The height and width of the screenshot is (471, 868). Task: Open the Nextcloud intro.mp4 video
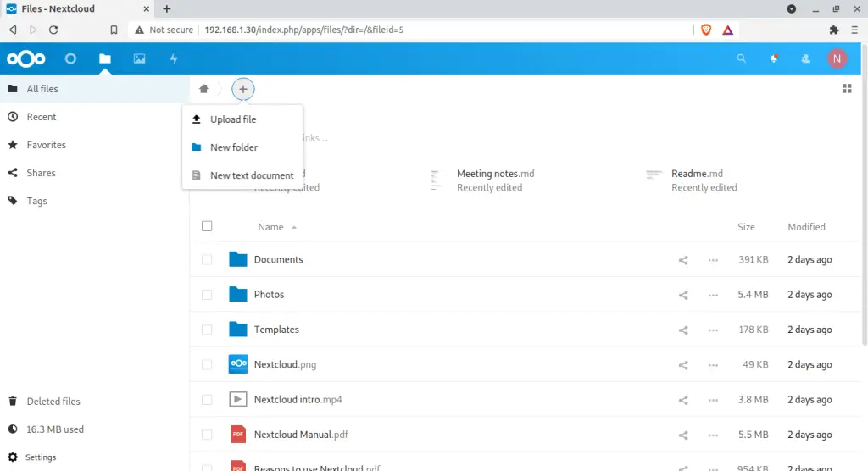coord(298,400)
